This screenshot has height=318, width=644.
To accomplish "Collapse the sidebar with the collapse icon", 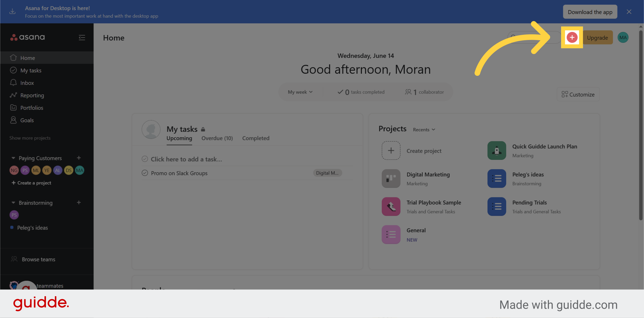I will coord(82,37).
